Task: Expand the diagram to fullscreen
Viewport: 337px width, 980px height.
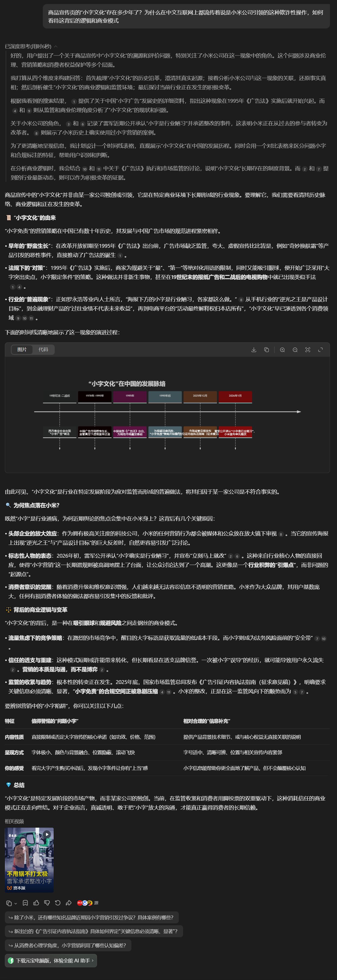Action: tap(320, 350)
